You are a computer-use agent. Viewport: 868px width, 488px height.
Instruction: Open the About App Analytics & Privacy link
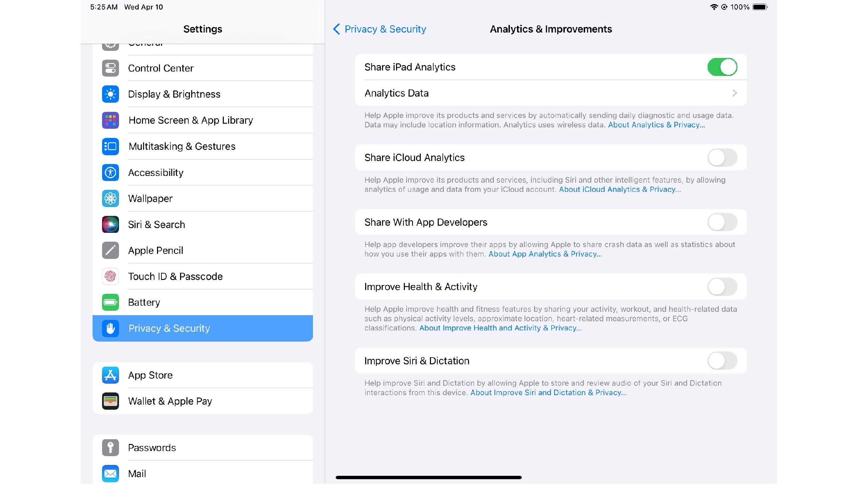point(545,254)
